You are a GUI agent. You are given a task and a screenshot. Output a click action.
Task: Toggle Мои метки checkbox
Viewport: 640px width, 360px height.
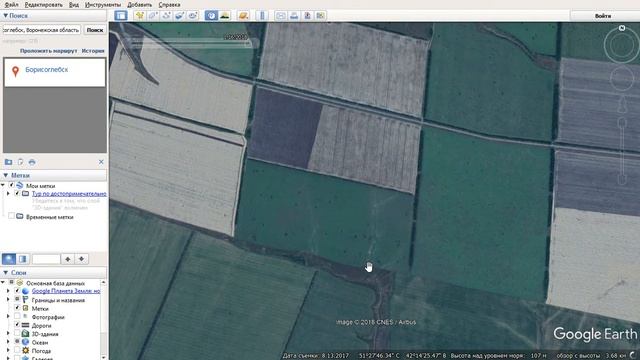(x=11, y=185)
